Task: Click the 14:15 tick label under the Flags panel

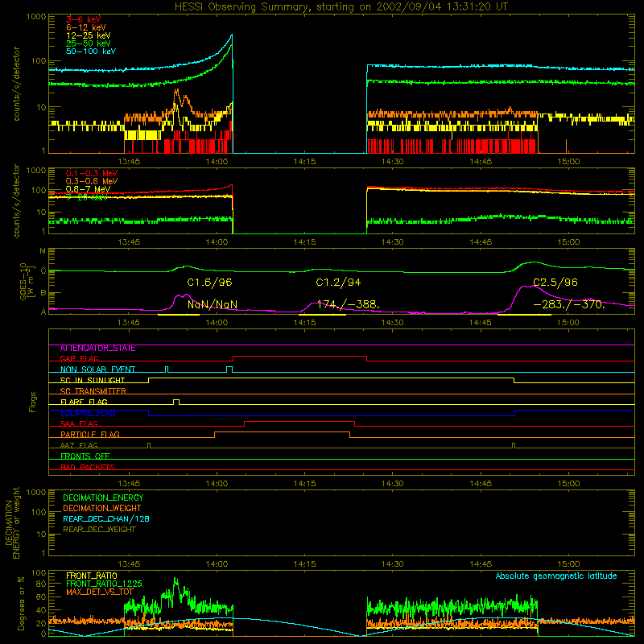Action: pyautogui.click(x=304, y=484)
